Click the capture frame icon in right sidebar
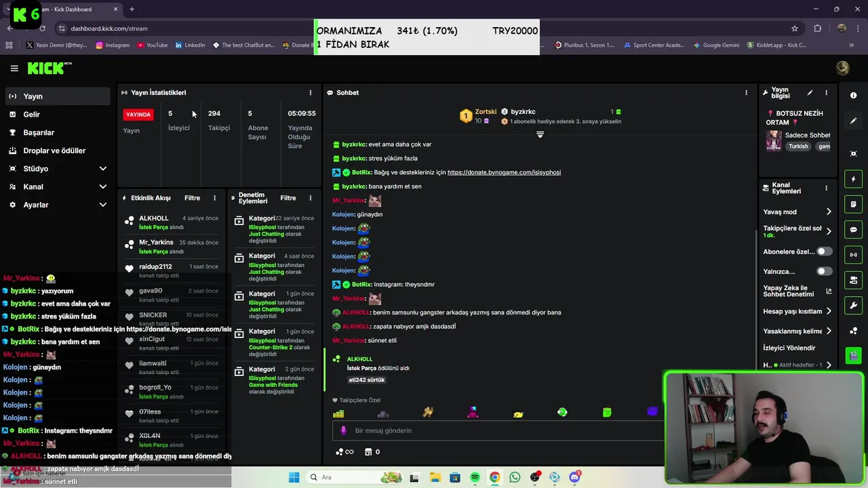Screen dimensions: 868x488 click(853, 154)
